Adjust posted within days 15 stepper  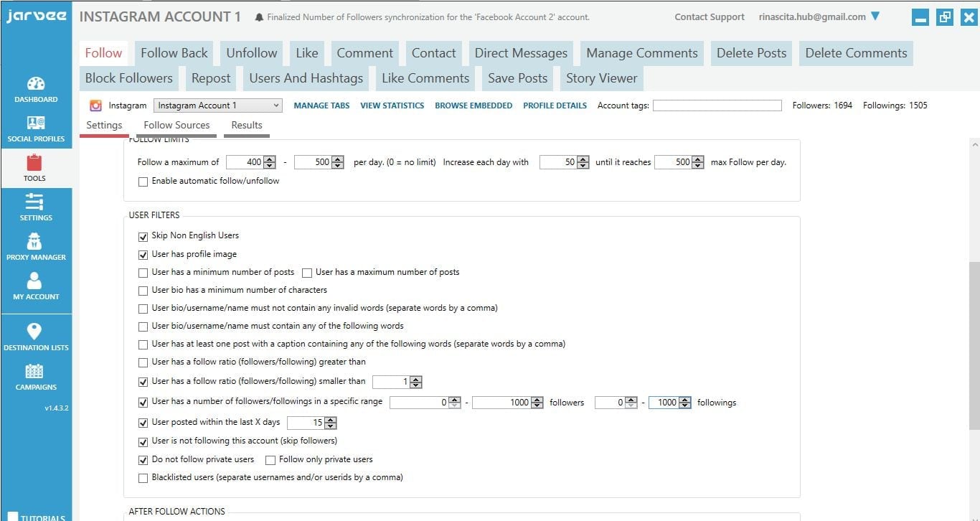[x=330, y=423]
